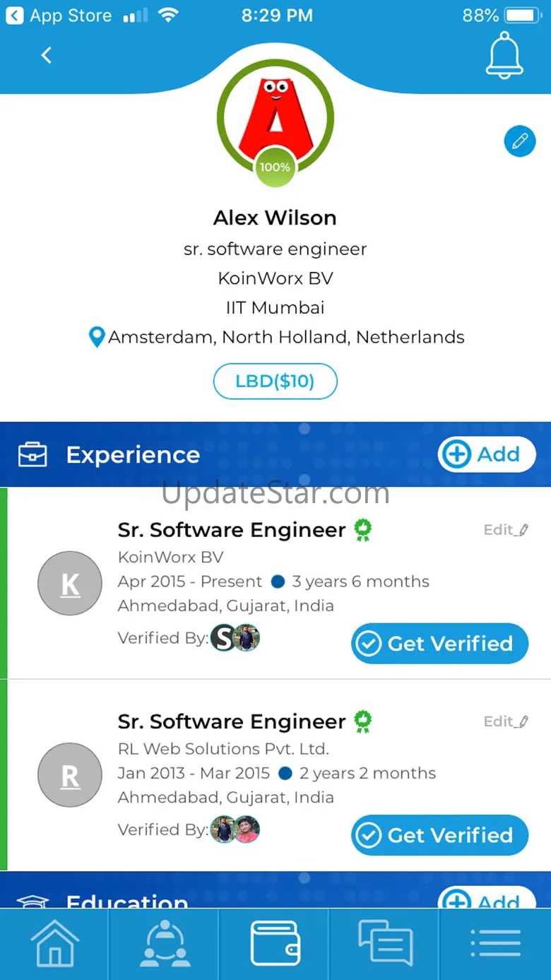The image size is (551, 980).
Task: Tap the KoinWorx BV company logo
Action: 70,584
